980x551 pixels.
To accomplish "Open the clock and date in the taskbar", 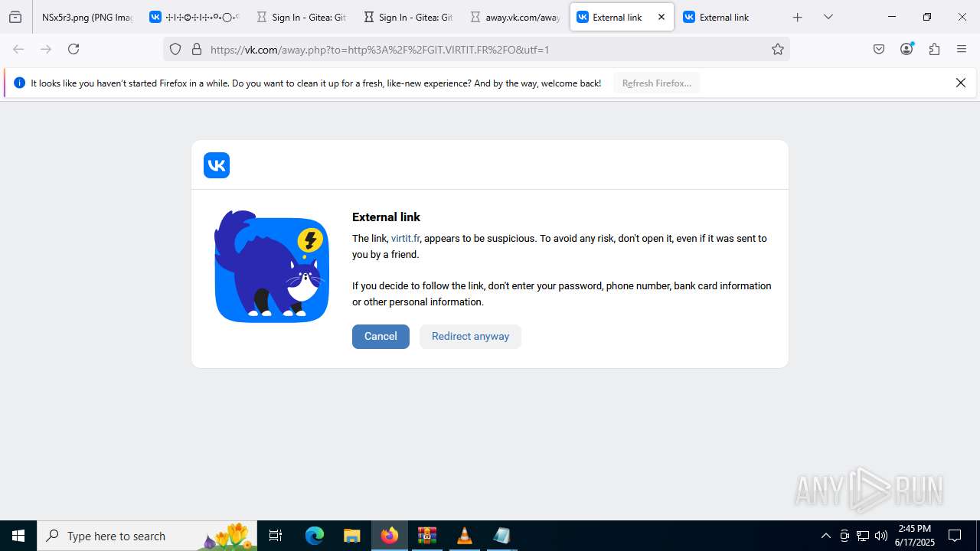I will tap(915, 536).
